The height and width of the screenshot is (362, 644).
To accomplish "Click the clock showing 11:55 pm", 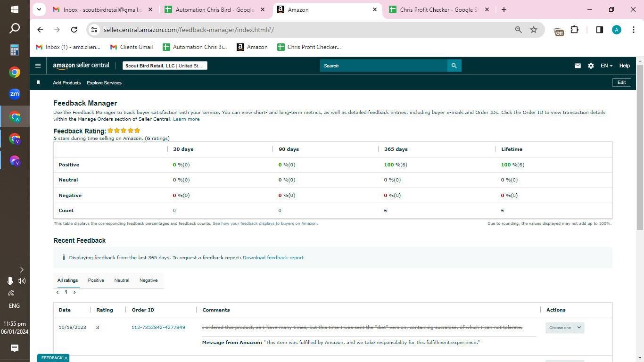I will click(15, 324).
